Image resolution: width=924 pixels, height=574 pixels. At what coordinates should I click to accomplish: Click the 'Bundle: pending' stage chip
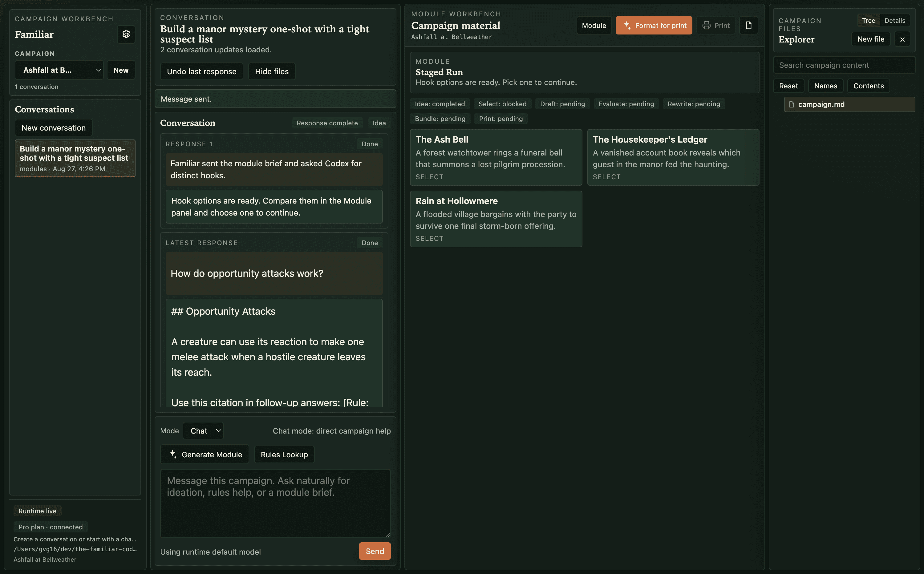click(x=440, y=119)
